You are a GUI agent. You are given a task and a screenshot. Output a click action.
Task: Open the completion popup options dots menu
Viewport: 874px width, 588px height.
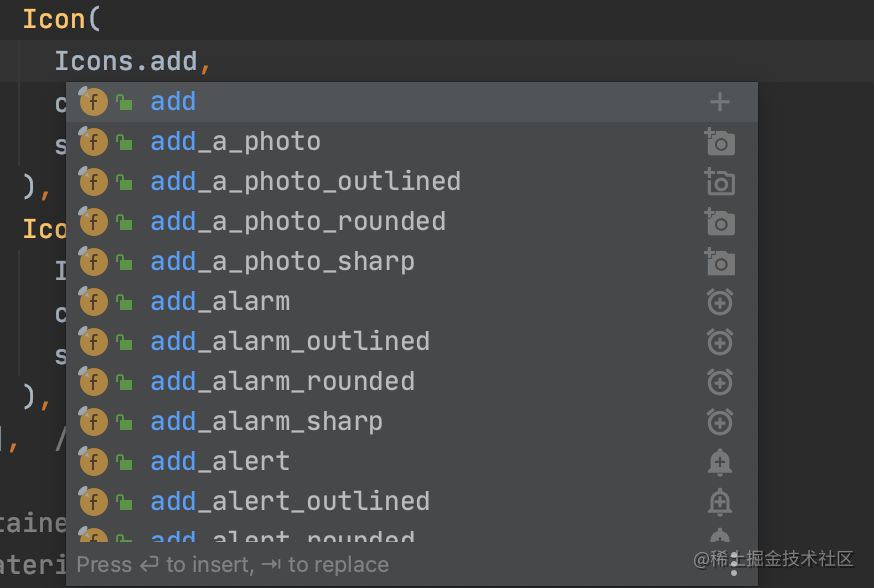(x=734, y=564)
